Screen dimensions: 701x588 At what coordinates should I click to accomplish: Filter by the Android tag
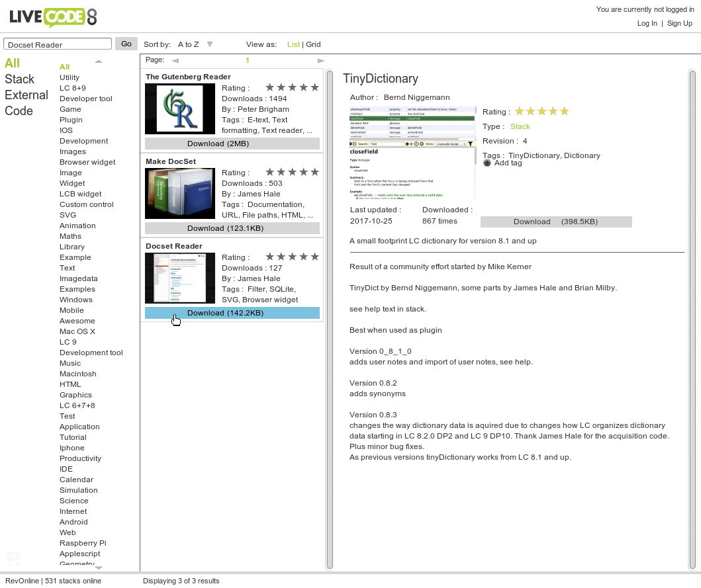73,522
